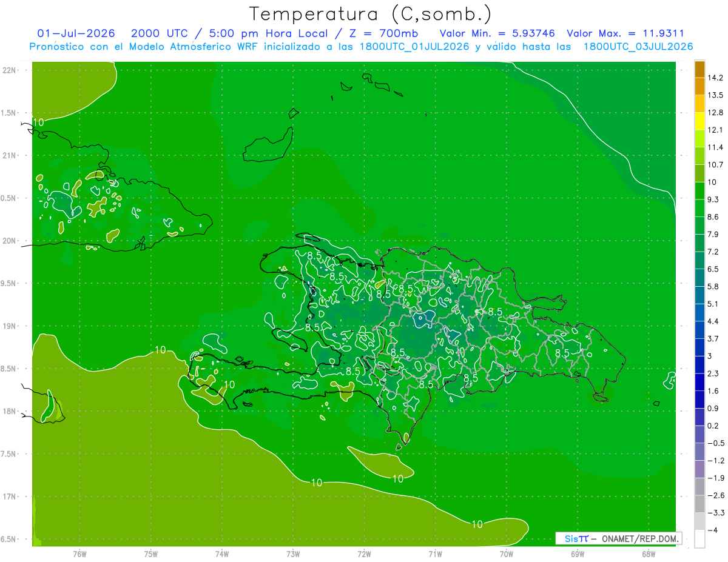The image size is (728, 562).
Task: Click the '14.2' colorbar value
Action: tap(715, 78)
